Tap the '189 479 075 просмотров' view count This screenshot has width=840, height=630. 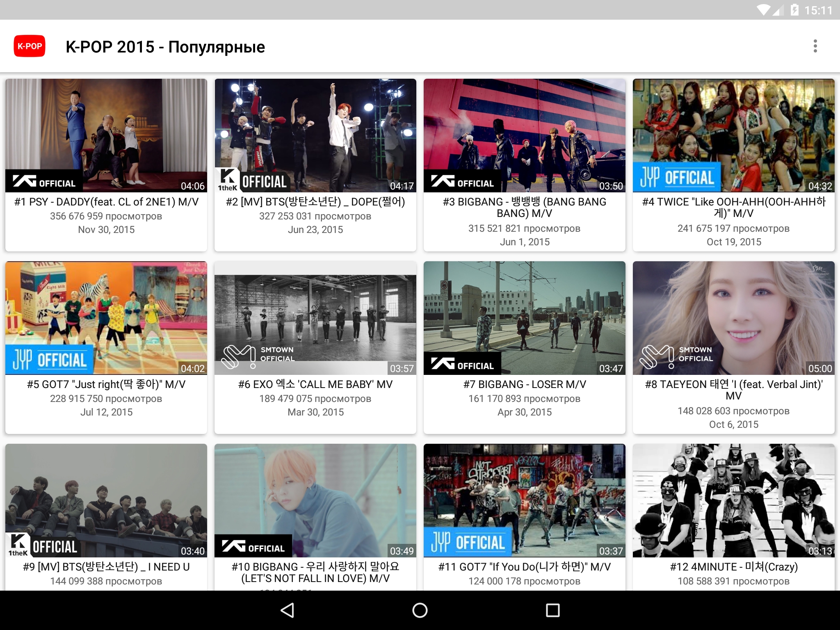pyautogui.click(x=315, y=399)
